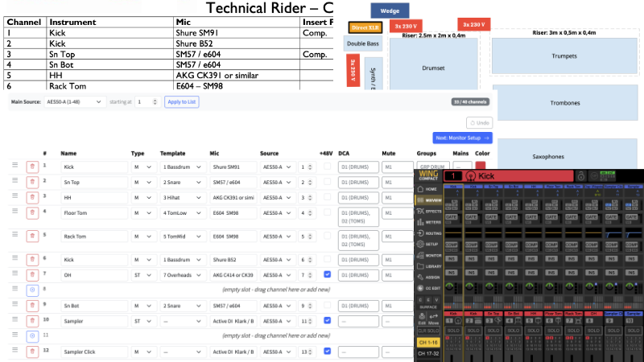This screenshot has width=644, height=362.
Task: Open ROUTING in the WING sidebar
Action: click(429, 233)
